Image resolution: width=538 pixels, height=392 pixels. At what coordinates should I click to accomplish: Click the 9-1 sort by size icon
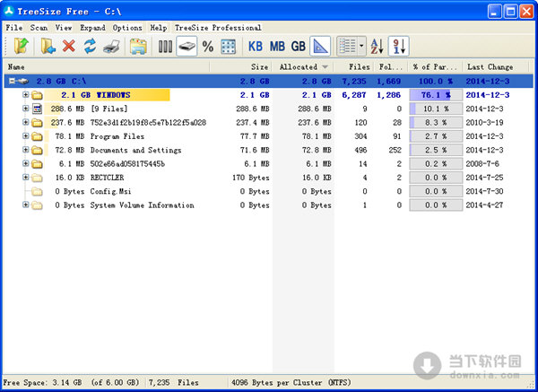399,46
